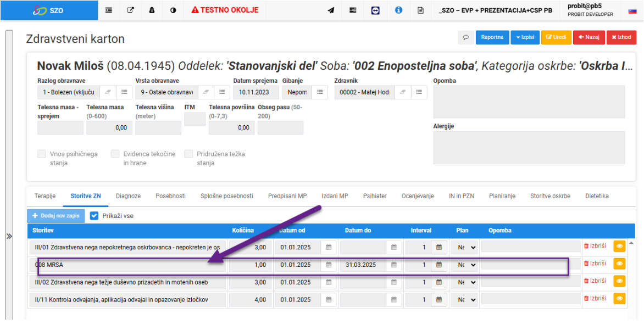Expand the left sidebar with double chevron
Viewport: 644px width, 324px height.
(x=9, y=237)
